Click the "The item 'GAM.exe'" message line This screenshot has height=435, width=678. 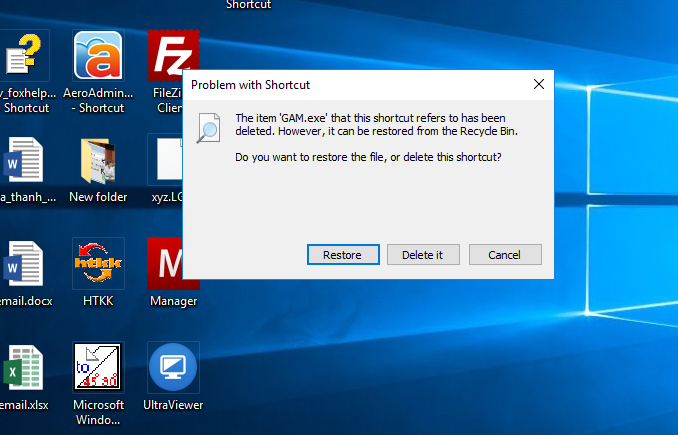371,118
